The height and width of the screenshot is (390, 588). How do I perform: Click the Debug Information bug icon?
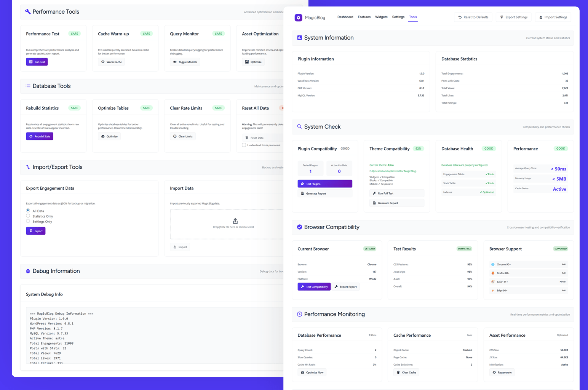[28, 271]
